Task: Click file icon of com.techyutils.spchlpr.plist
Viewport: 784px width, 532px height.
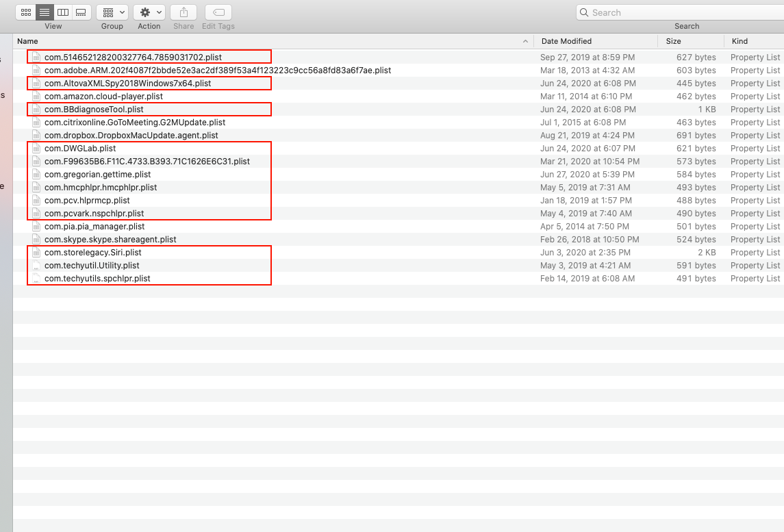Action: [x=36, y=278]
